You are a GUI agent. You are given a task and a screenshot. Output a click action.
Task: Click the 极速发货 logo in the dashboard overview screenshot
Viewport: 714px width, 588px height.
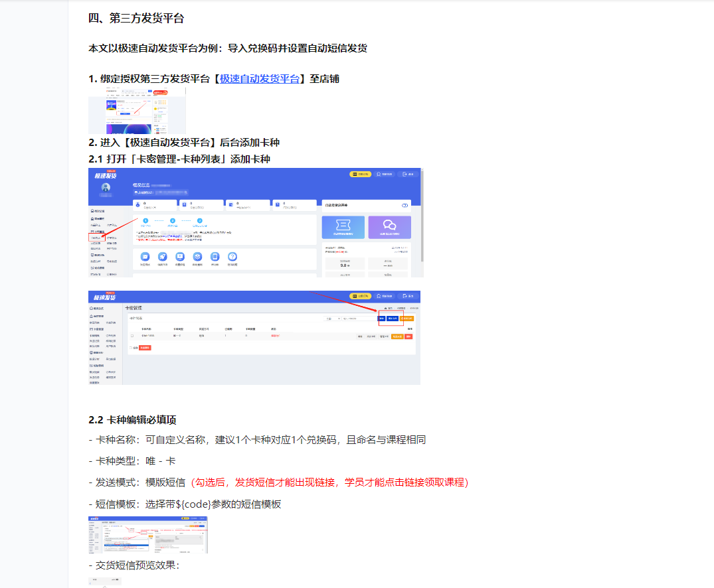click(x=105, y=176)
